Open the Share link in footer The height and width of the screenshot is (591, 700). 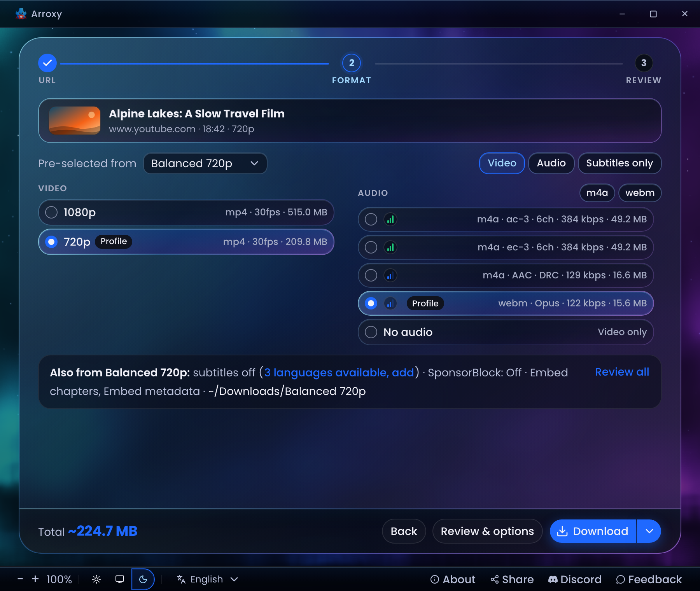pos(512,579)
